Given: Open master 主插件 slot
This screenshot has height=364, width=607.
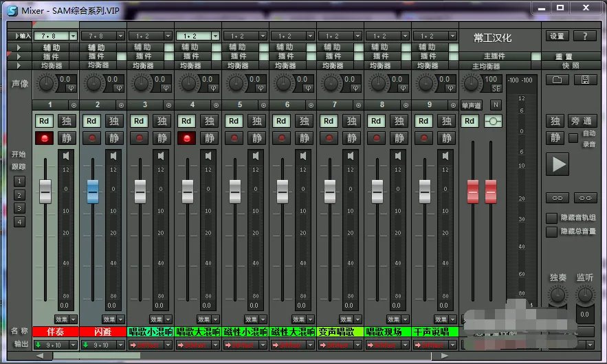Looking at the screenshot, I should click(x=495, y=56).
